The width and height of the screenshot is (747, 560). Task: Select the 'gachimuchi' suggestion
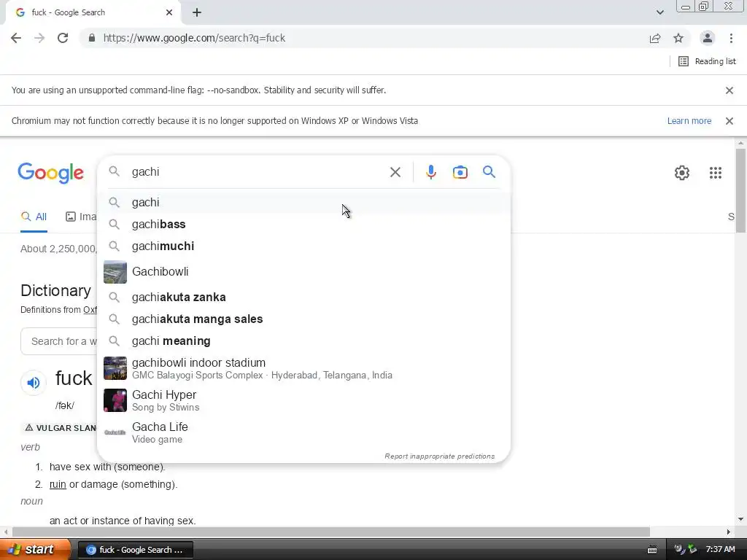(304, 246)
